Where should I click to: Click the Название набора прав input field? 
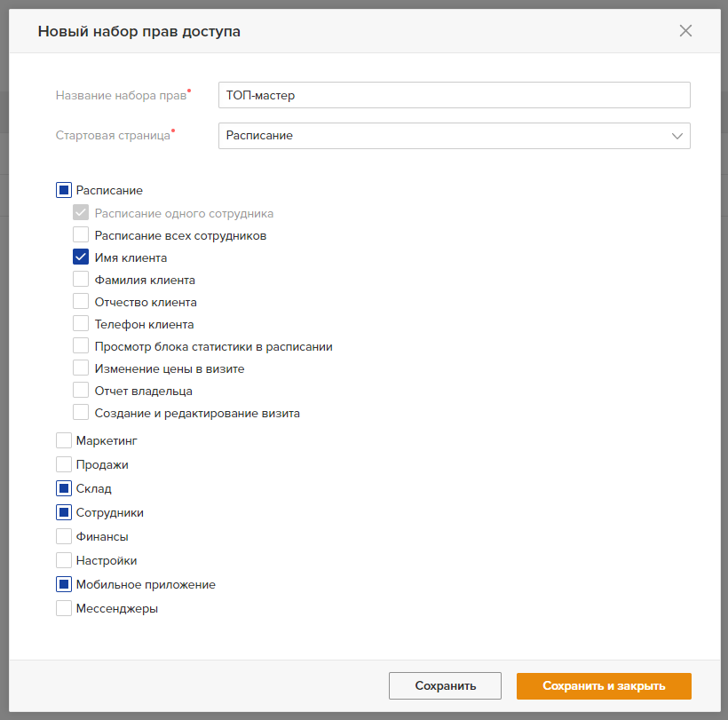(x=454, y=95)
